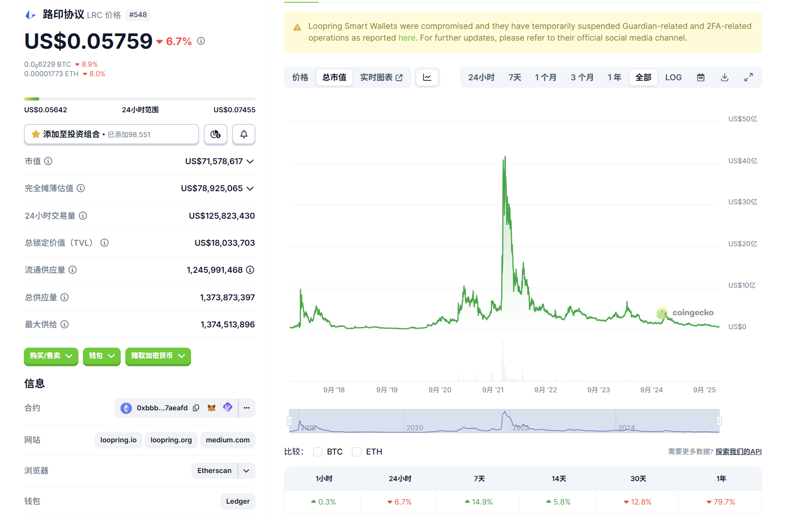Enable the BTC comparison checkbox
This screenshot has height=519, width=812.
click(318, 452)
